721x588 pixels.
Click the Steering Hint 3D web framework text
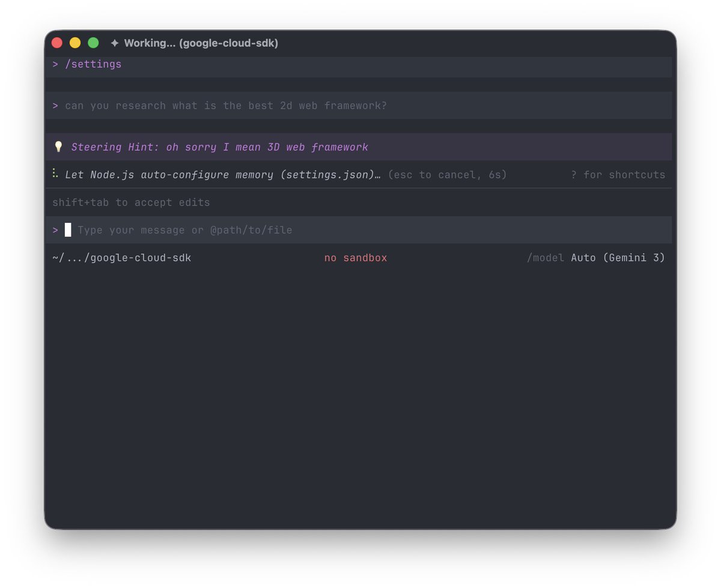(x=219, y=147)
